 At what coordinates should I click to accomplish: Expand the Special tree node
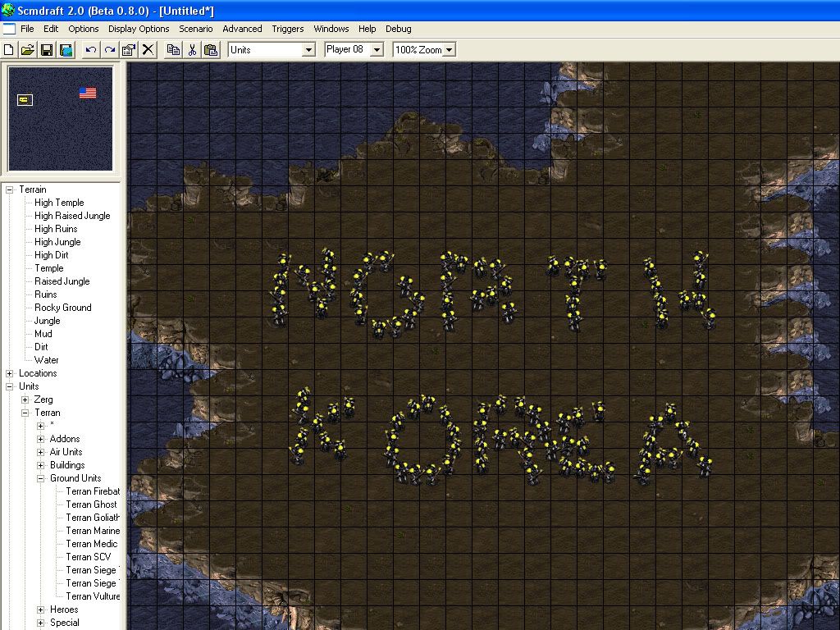40,623
